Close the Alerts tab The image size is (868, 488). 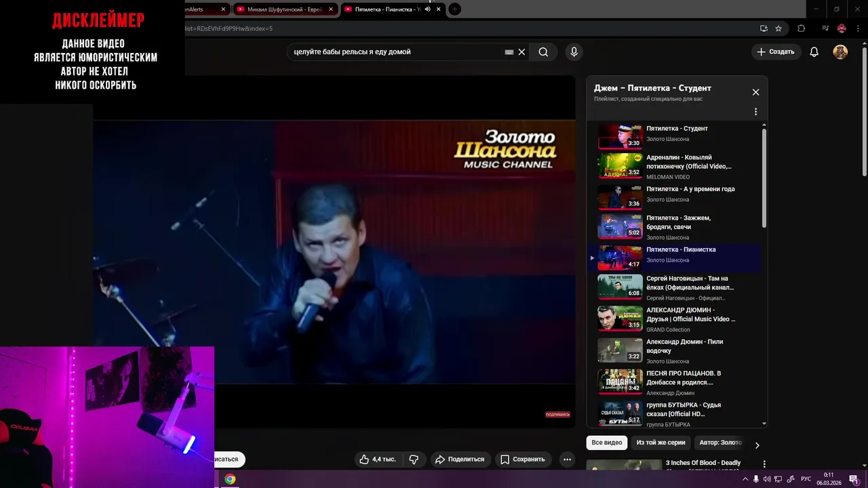pyautogui.click(x=223, y=9)
